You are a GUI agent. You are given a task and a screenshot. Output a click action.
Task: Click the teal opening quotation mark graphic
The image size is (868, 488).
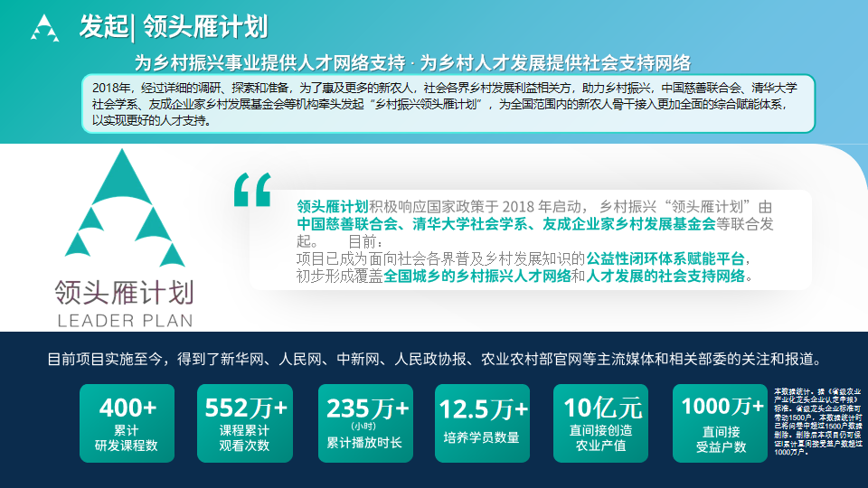pyautogui.click(x=252, y=189)
